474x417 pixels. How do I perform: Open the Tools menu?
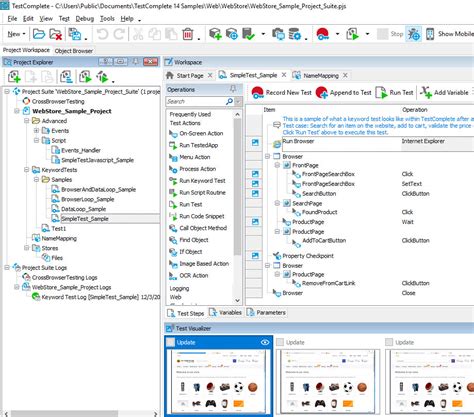(x=107, y=19)
